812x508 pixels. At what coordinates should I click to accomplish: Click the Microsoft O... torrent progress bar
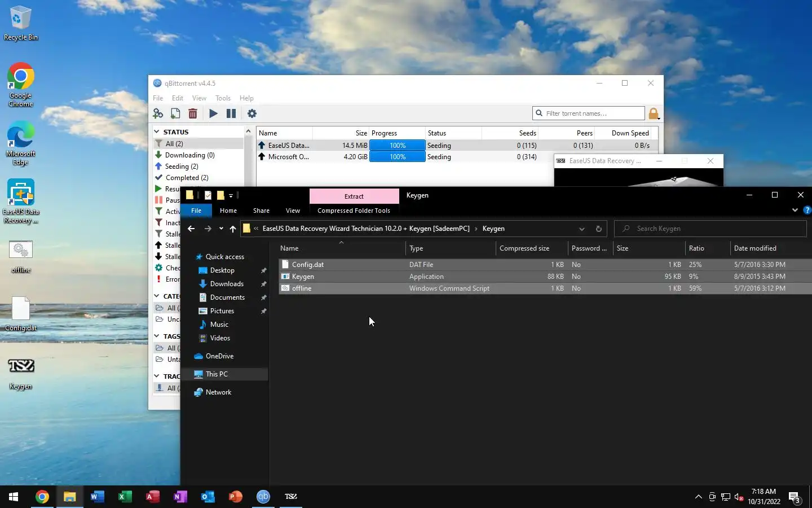(x=398, y=157)
